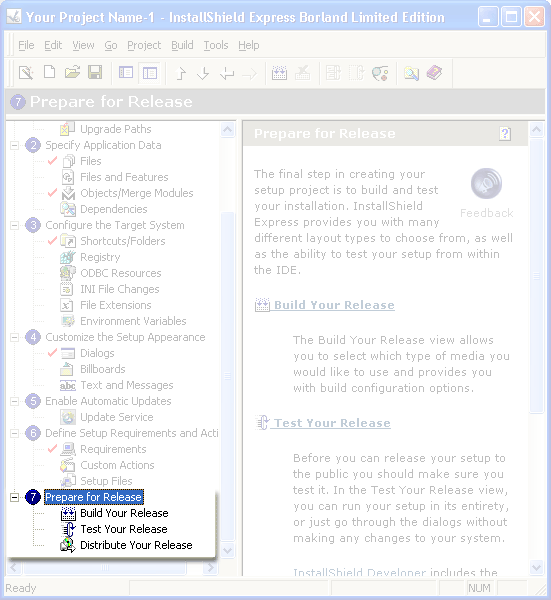Click the Save project toolbar icon
551x600 pixels.
click(95, 72)
